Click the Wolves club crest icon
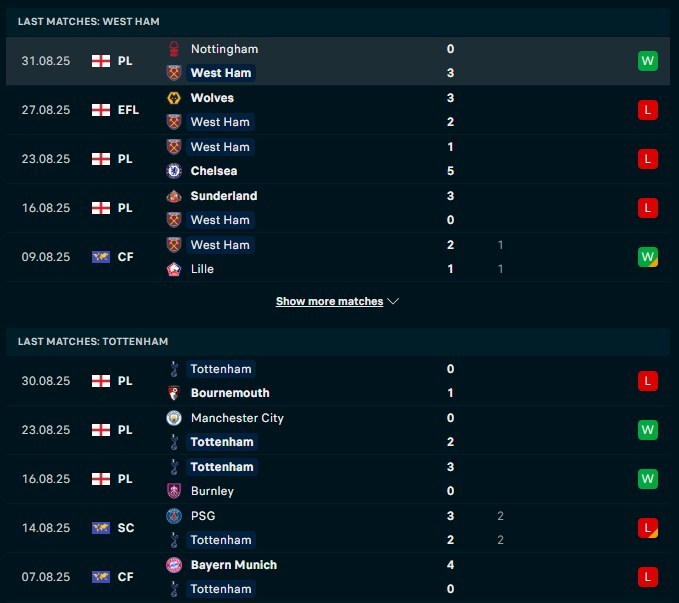 point(174,98)
